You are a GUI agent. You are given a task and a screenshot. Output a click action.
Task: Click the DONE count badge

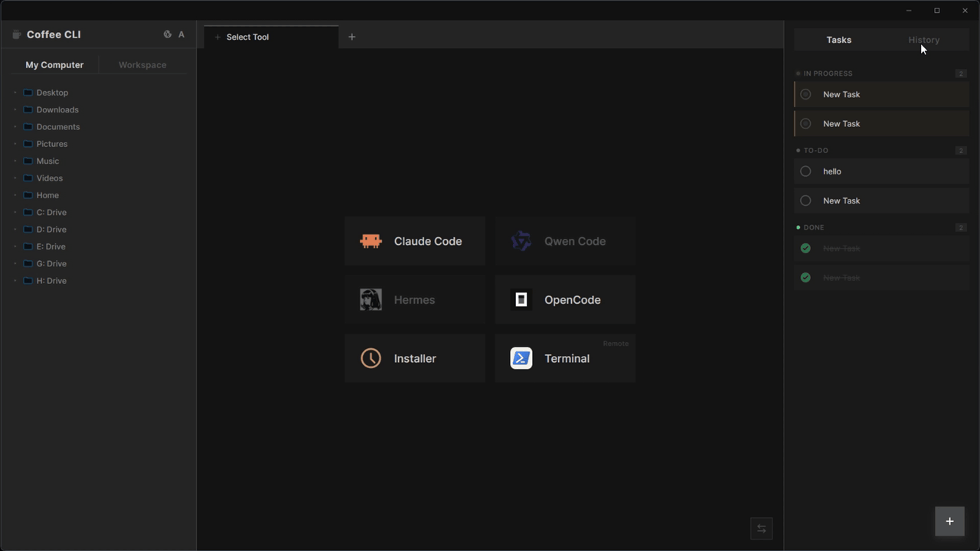coord(961,227)
